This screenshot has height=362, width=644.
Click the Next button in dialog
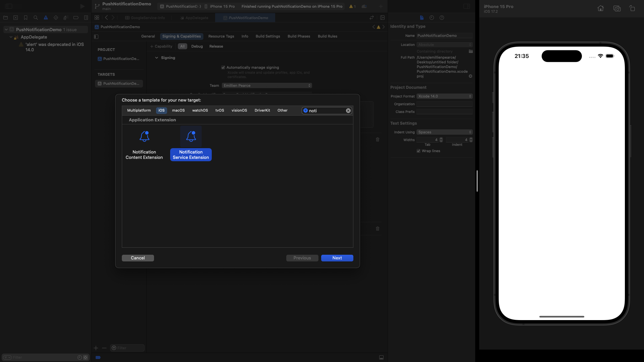[337, 258]
